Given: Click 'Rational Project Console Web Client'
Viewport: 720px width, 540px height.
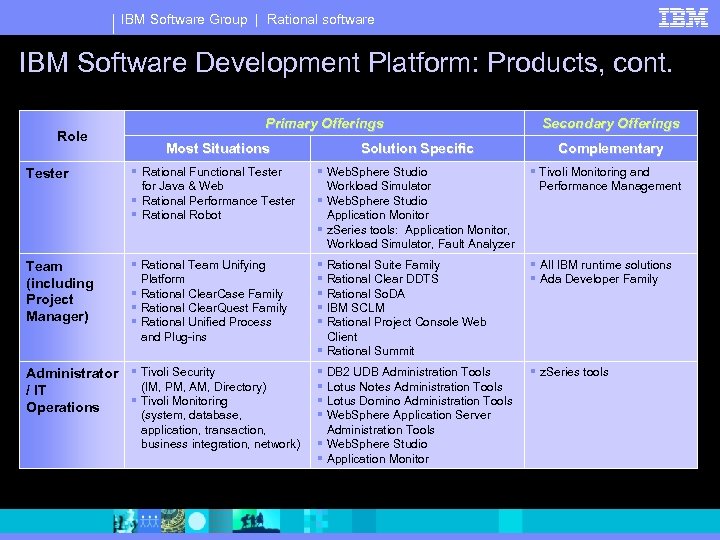Looking at the screenshot, I should [x=406, y=329].
